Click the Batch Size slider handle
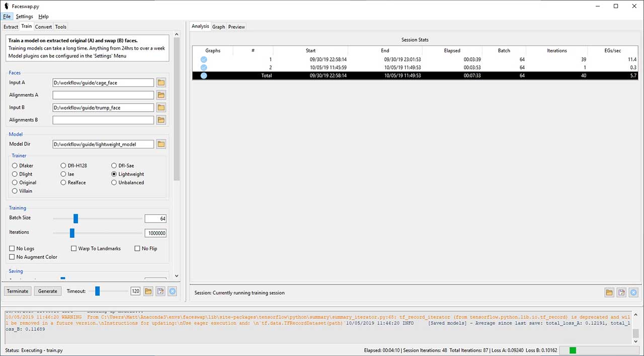This screenshot has height=356, width=644. pos(75,219)
